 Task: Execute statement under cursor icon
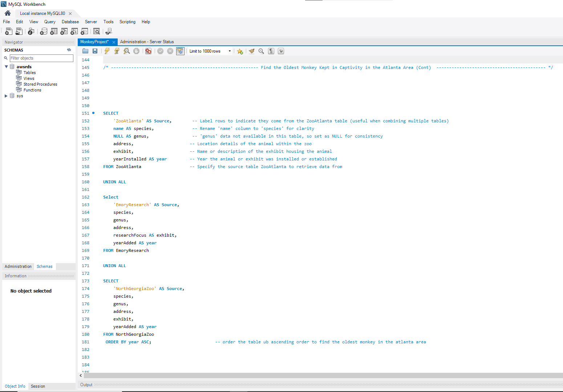(x=117, y=51)
